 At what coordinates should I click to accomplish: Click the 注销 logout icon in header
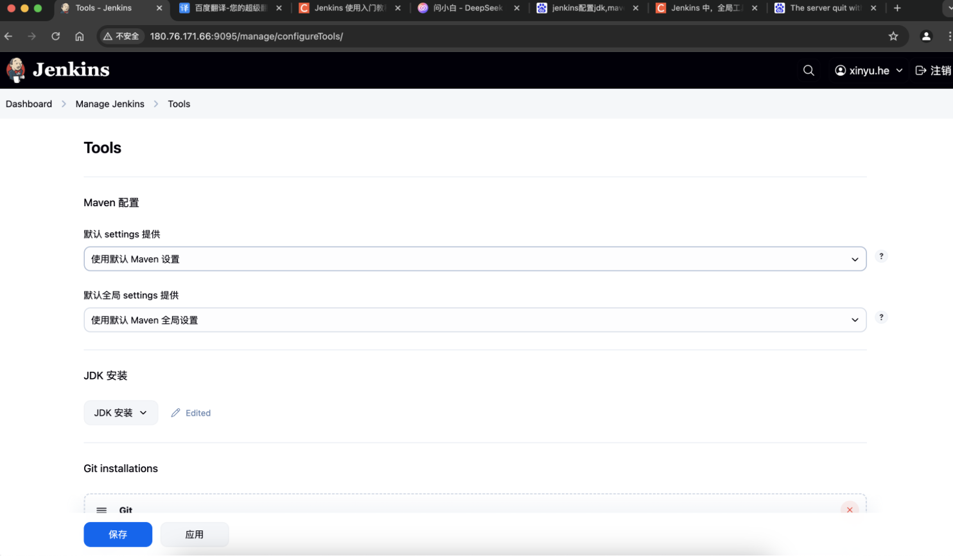tap(921, 71)
